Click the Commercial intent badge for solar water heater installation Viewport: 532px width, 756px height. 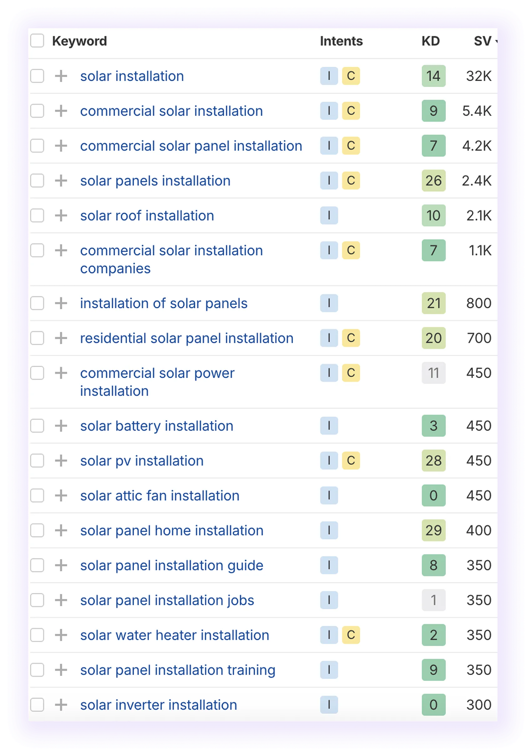351,635
